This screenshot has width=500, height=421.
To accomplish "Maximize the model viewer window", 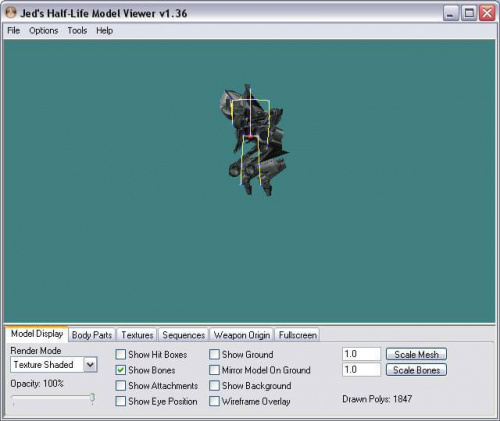I will [x=469, y=14].
